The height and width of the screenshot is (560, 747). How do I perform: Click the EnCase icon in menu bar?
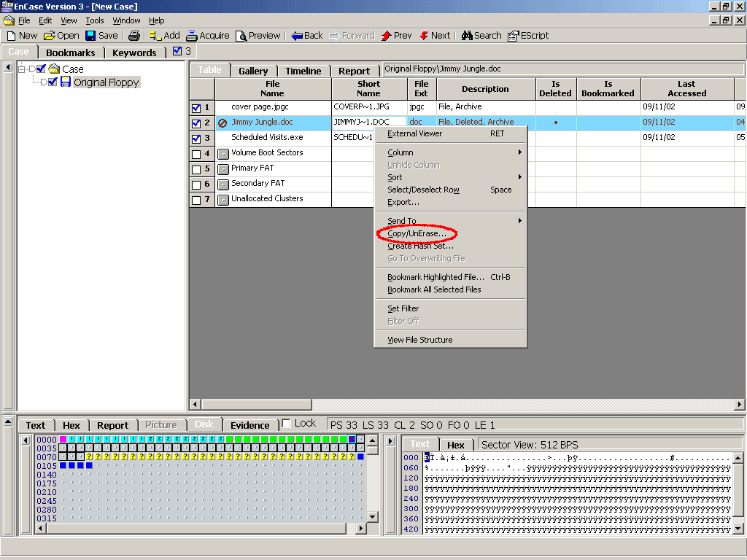9,20
